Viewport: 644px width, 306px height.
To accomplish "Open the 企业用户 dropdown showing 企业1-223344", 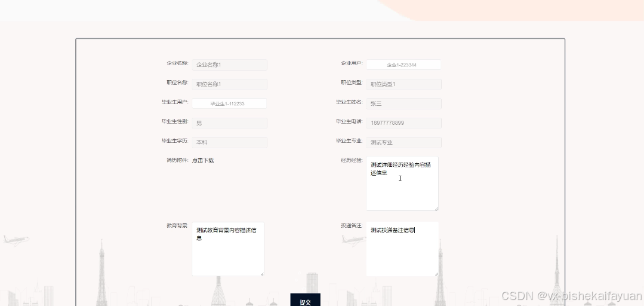I will [x=403, y=65].
